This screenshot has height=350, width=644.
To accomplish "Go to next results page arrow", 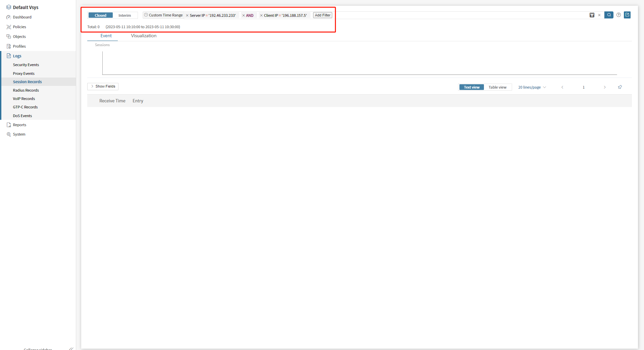I will pos(605,87).
